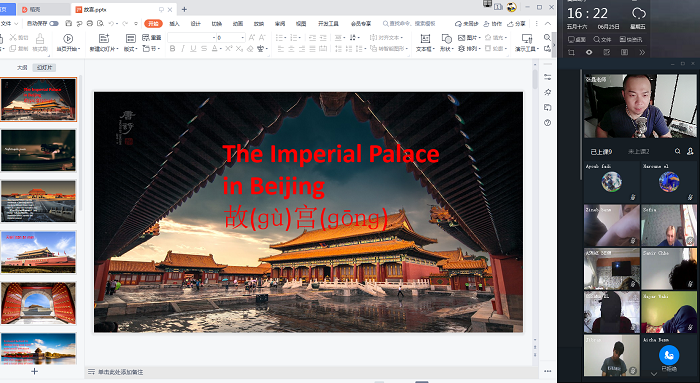Open the 设计 ribbon tab
Viewport: 700px width, 383px height.
[195, 23]
